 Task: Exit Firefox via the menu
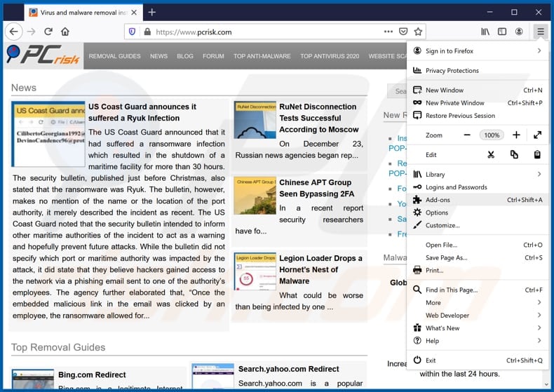pyautogui.click(x=478, y=360)
